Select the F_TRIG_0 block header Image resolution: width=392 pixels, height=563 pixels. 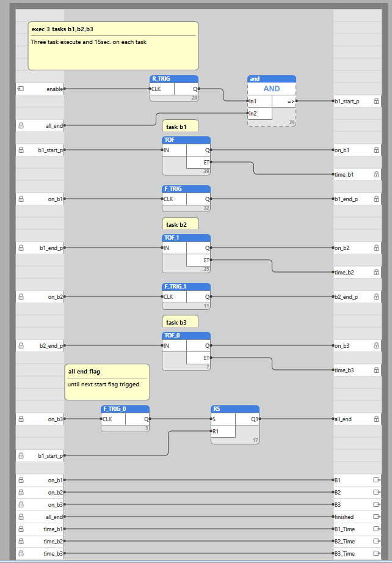(125, 409)
